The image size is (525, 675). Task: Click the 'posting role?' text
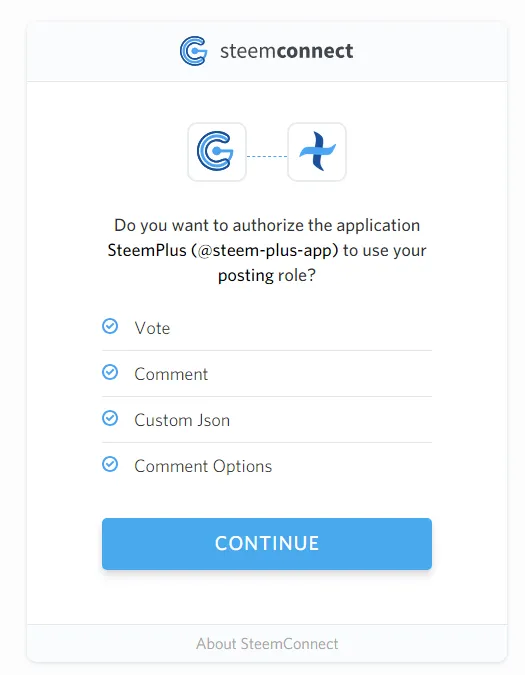267,276
